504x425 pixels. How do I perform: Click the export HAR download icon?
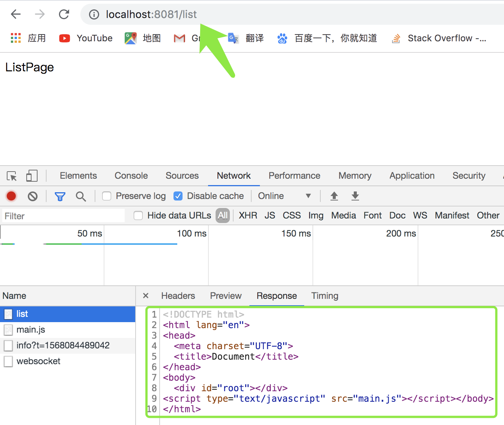point(355,196)
